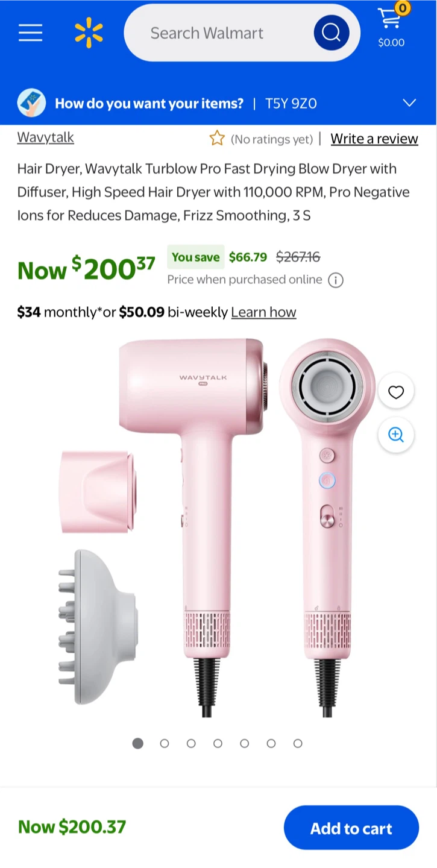Tap the delivery options hand-phone icon
This screenshot has height=868, width=437.
click(31, 103)
